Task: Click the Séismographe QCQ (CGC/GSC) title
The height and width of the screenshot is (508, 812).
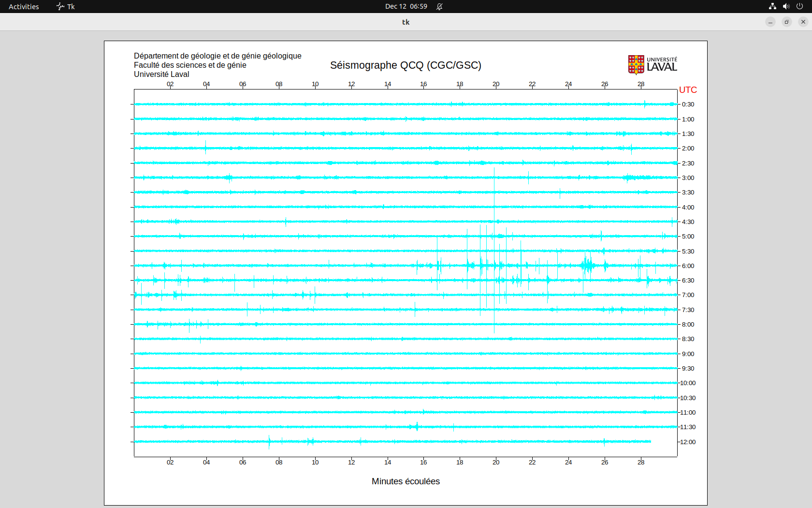Action: point(406,65)
